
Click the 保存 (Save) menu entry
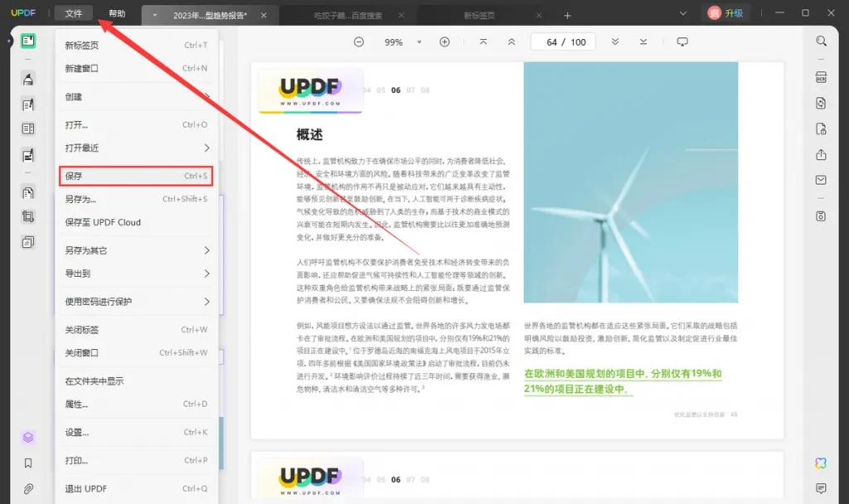136,176
